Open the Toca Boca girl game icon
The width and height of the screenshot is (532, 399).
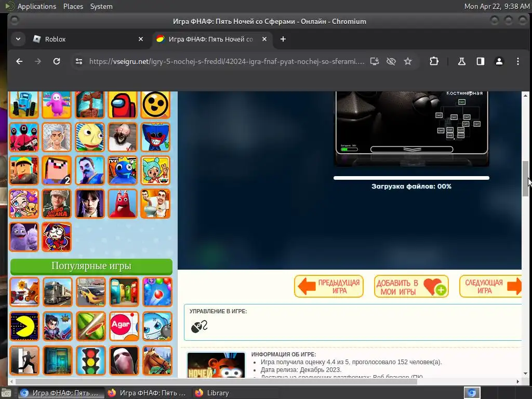pyautogui.click(x=155, y=170)
